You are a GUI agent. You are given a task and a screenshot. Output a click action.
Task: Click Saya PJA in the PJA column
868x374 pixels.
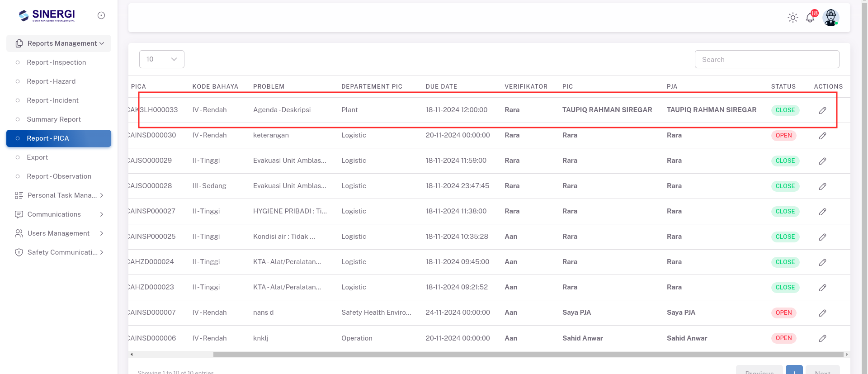click(681, 312)
